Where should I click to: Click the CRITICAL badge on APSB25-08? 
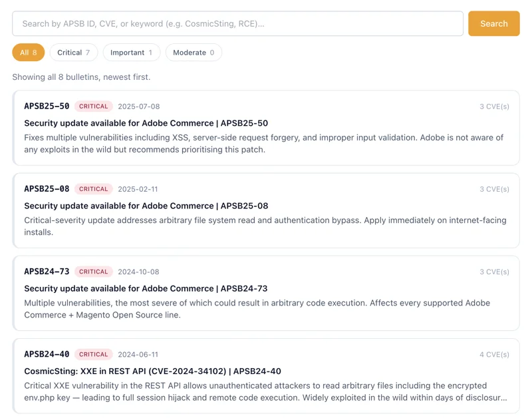tap(93, 189)
